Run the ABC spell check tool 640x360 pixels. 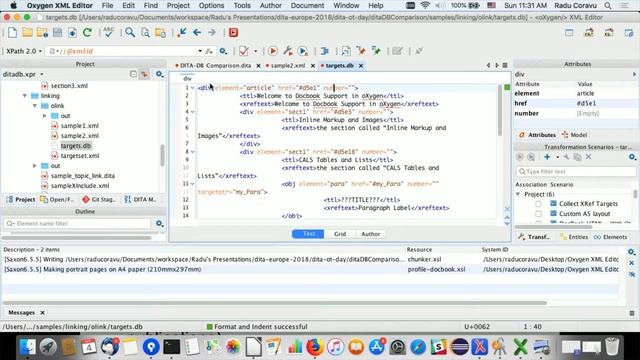pos(109,33)
